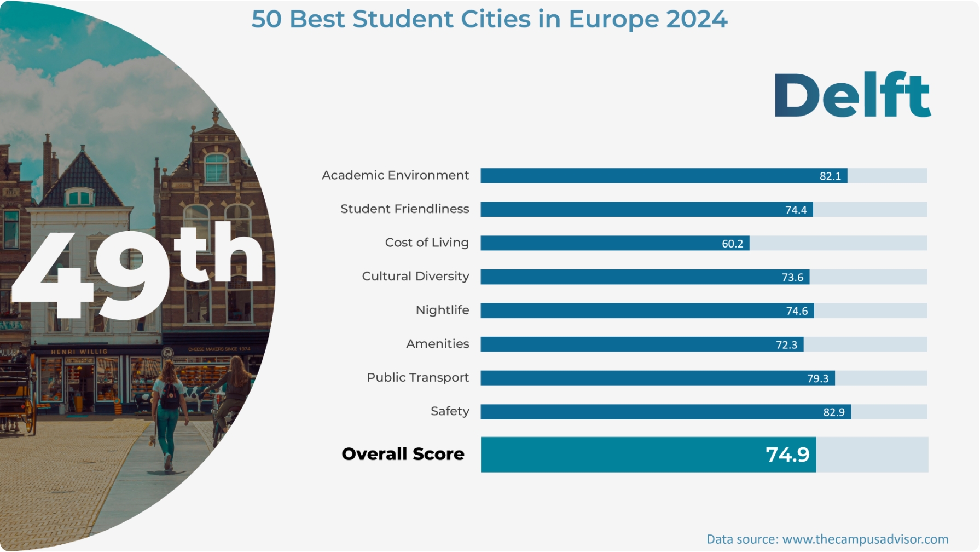This screenshot has height=552, width=980.
Task: Select the 60.2 Cost of Living value
Action: click(x=732, y=244)
